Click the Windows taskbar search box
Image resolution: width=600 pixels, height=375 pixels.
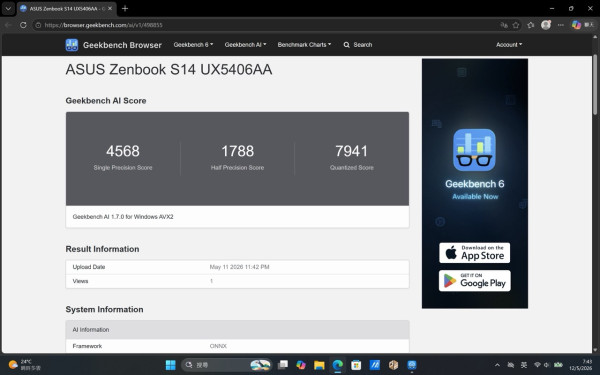tap(227, 365)
